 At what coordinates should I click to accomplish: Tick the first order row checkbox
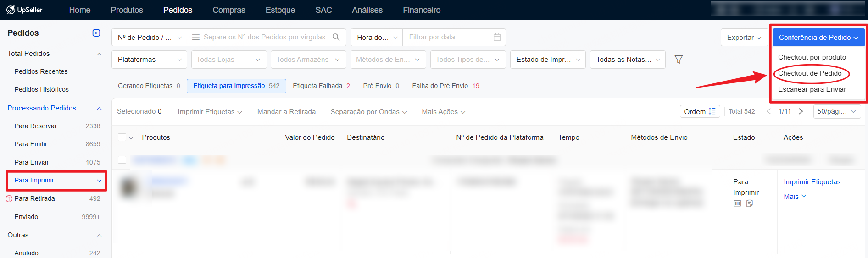[x=122, y=160]
